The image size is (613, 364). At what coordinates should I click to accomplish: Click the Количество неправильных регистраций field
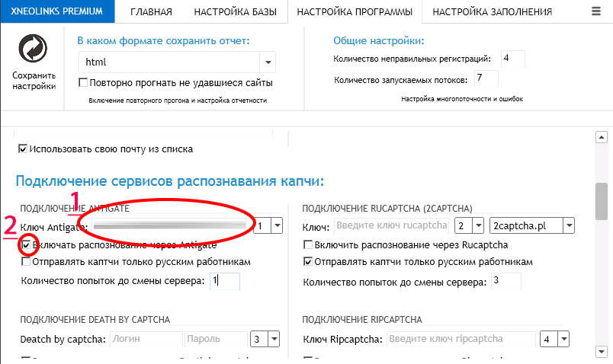pyautogui.click(x=512, y=59)
